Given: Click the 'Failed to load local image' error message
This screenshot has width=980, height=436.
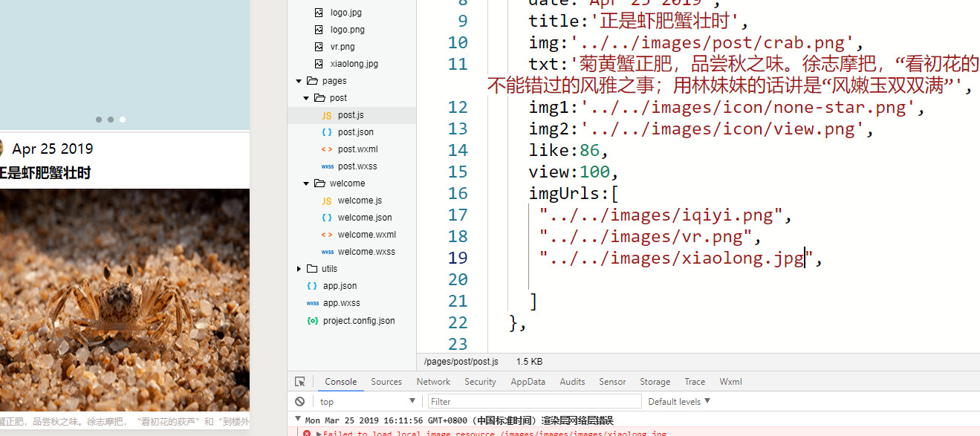Looking at the screenshot, I should click(x=495, y=434).
